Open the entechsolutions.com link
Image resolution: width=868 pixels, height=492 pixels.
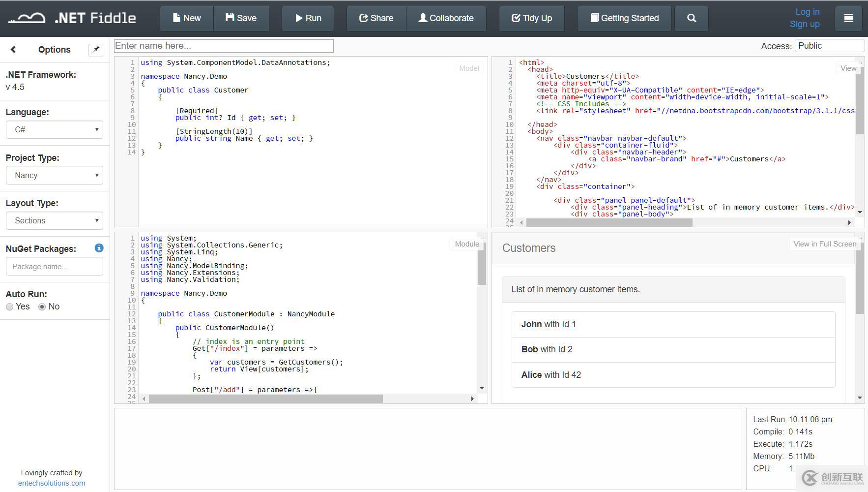click(52, 483)
